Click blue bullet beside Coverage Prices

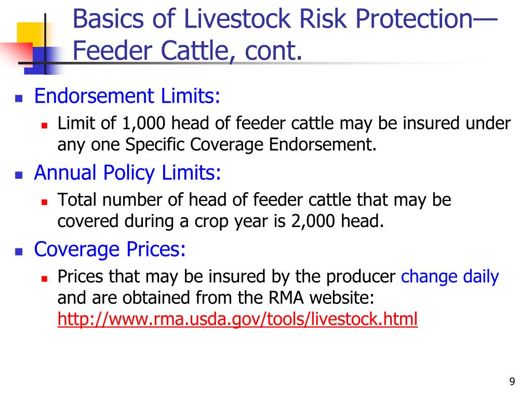19,252
